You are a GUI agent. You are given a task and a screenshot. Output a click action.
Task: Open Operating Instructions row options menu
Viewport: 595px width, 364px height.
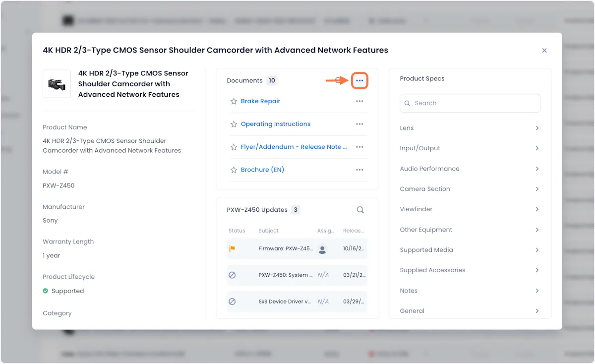pyautogui.click(x=359, y=124)
